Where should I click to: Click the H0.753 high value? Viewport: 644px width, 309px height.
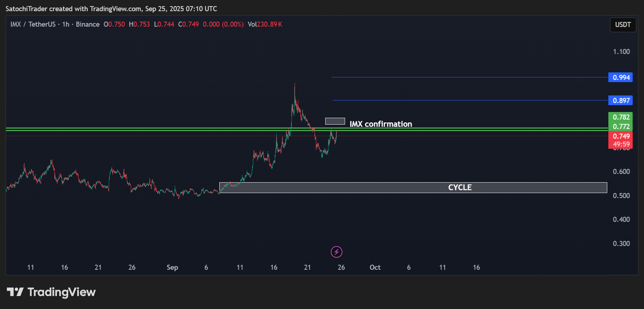pyautogui.click(x=139, y=24)
